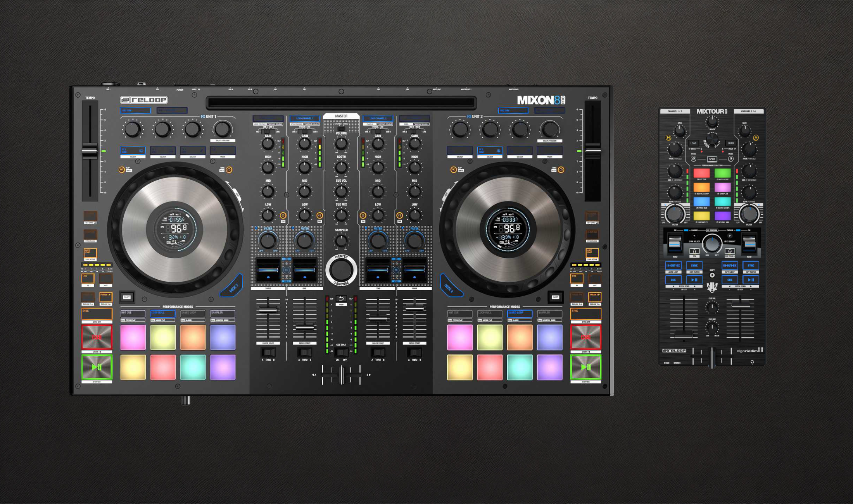Viewport: 853px width, 504px height.
Task: Toggle SYNC on the left deck
Action: tap(97, 313)
